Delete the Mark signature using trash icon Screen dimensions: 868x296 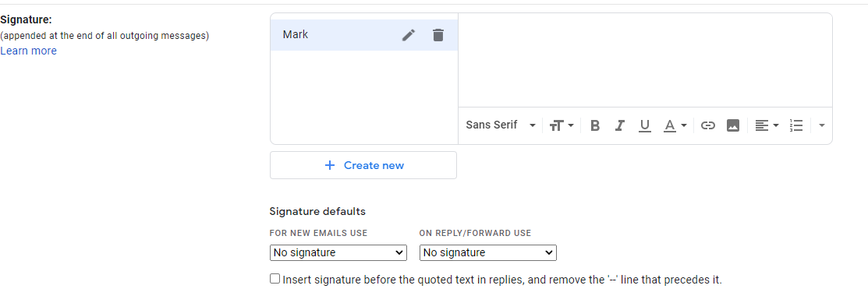click(438, 35)
